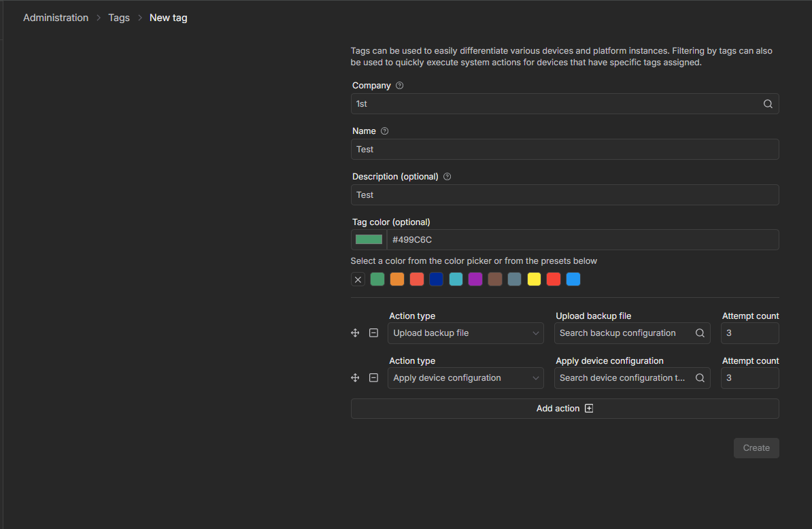Go to Administration in the breadcrumb
The image size is (812, 529).
56,18
